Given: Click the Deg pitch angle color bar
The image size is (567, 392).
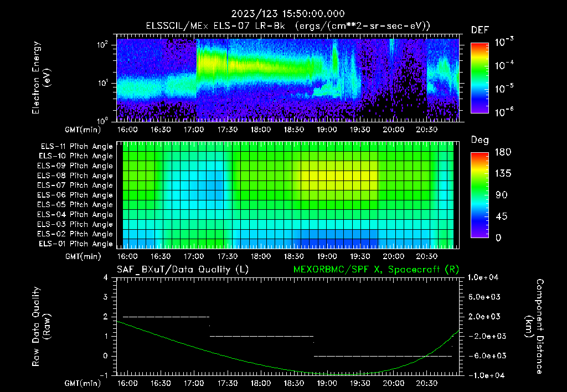Looking at the screenshot, I should (x=480, y=195).
